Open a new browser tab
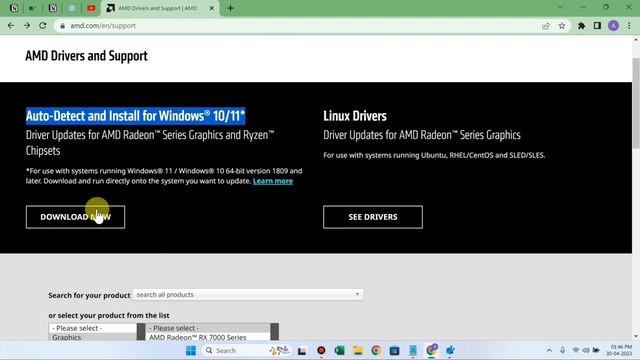The height and width of the screenshot is (360, 640). pyautogui.click(x=231, y=8)
